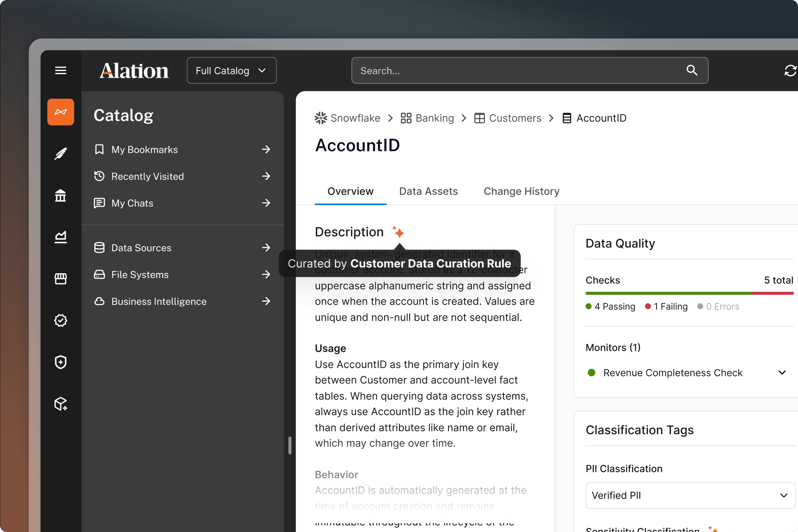Select the orange Catalog sidebar icon

tap(61, 112)
